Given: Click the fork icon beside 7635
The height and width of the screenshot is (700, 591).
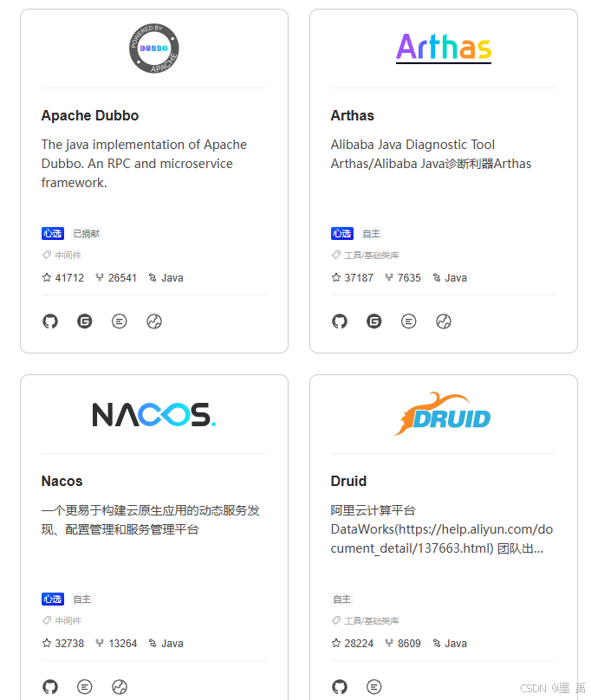Looking at the screenshot, I should coord(388,277).
